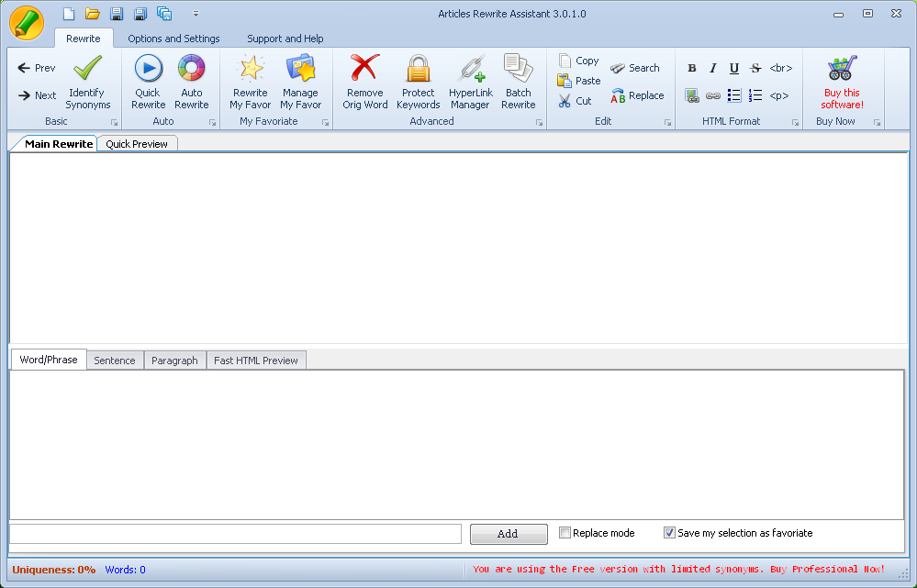Select the Word/Phrase tab
Viewport: 917px width, 588px height.
(49, 360)
